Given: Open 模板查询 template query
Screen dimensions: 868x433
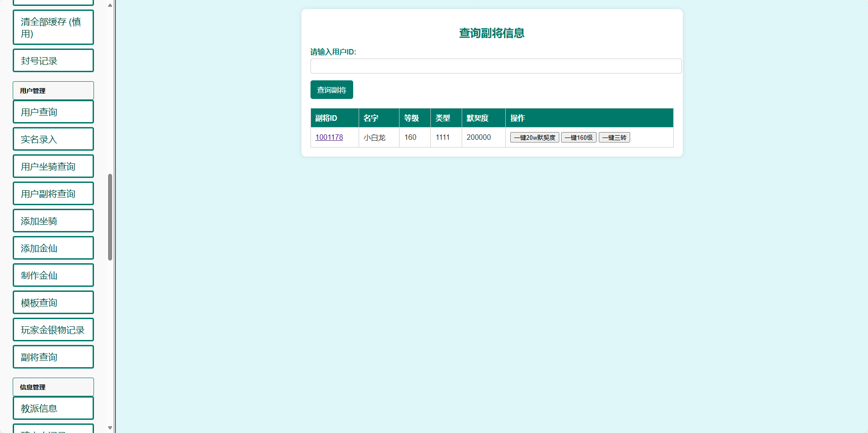Looking at the screenshot, I should pos(53,302).
